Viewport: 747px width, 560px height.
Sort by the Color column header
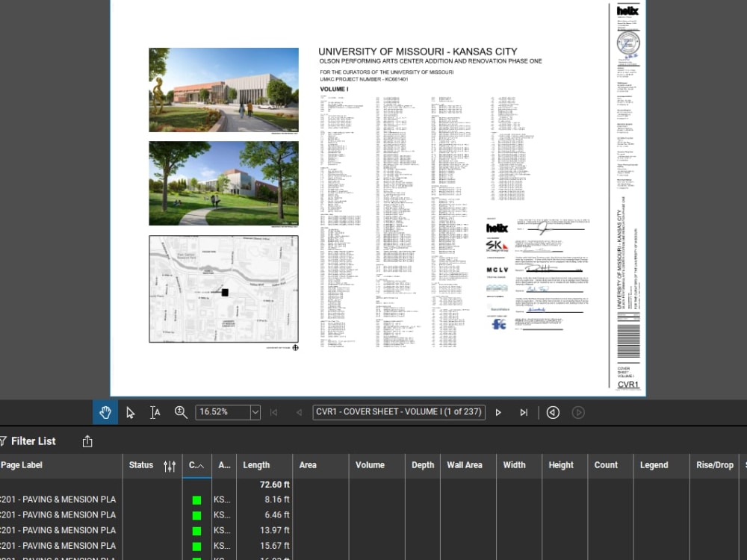tap(196, 465)
